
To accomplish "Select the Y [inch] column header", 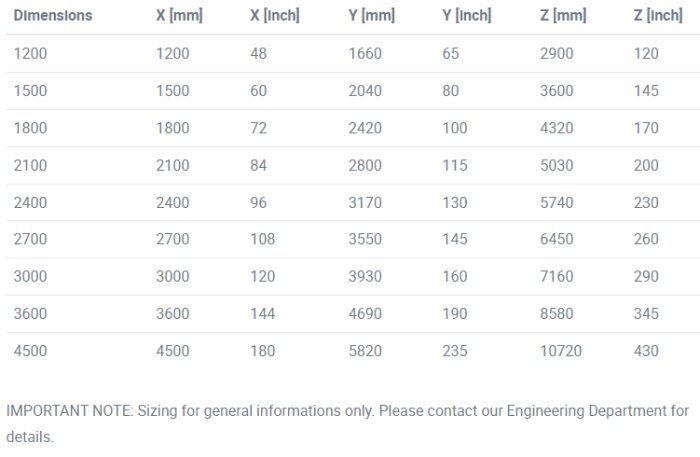I will click(466, 16).
